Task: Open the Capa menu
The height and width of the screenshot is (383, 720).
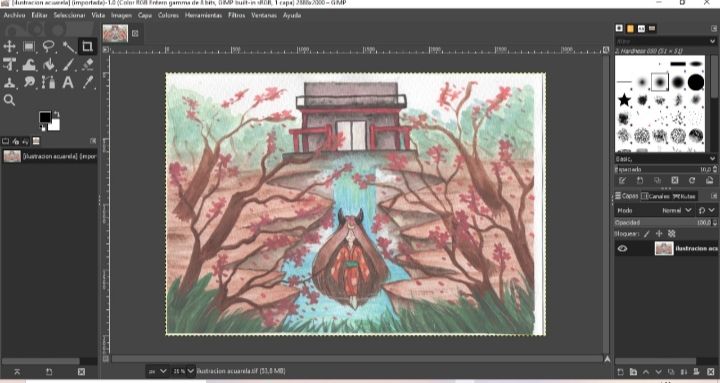Action: [145, 15]
